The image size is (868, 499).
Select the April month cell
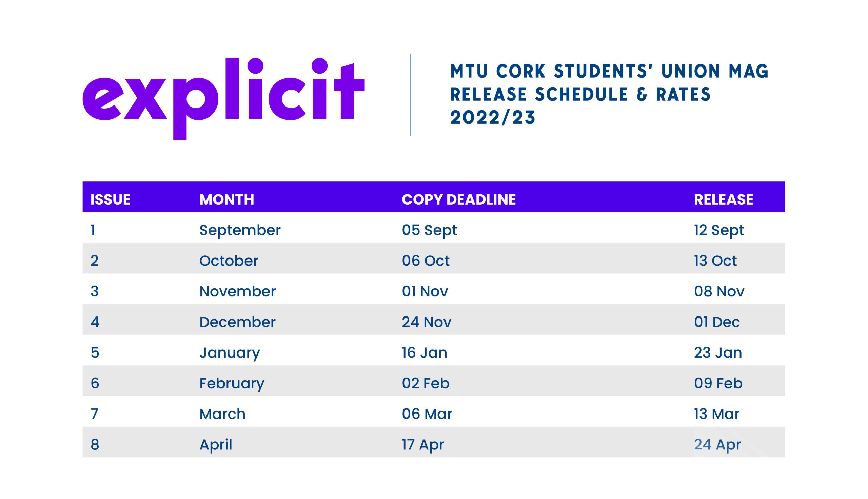[x=215, y=445]
